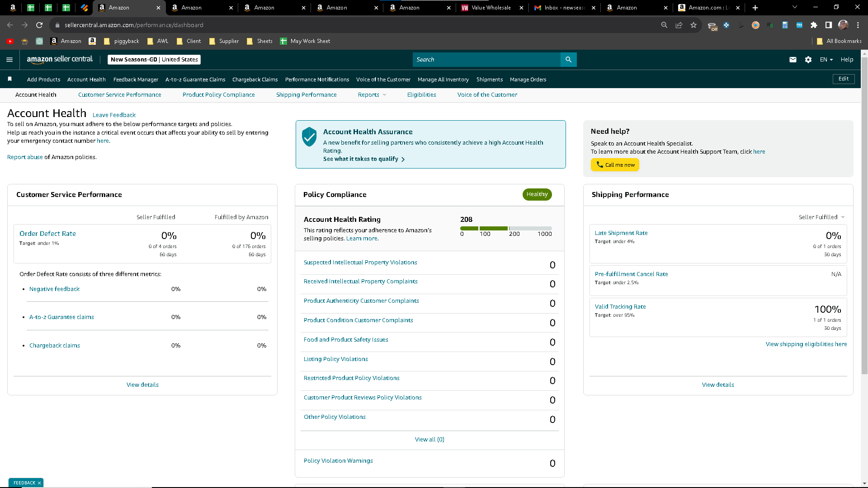Open the settings gear in Seller Central
868x488 pixels.
pyautogui.click(x=808, y=60)
